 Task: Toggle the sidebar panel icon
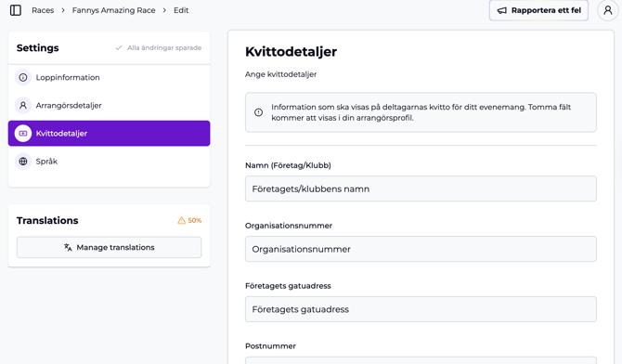point(16,10)
